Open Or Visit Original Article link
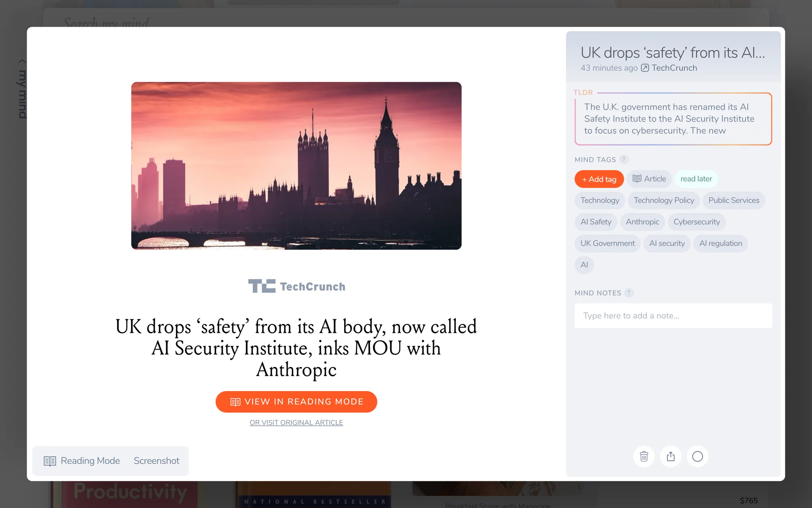812x508 pixels. (296, 422)
